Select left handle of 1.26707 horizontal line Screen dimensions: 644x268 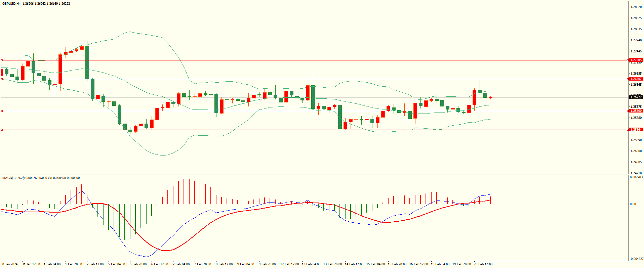2,79
